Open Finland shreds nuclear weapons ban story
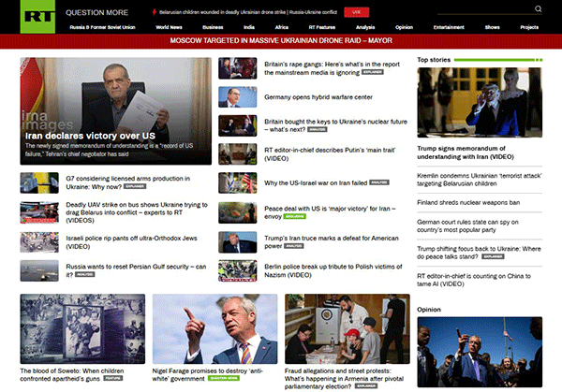This screenshot has width=562, height=392. pyautogui.click(x=468, y=203)
